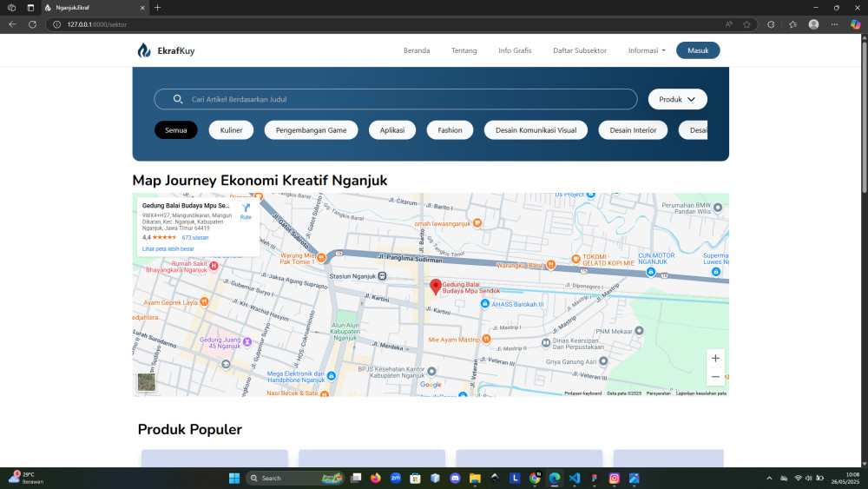Close the Nganjuk.Ekraf tab
The height and width of the screenshot is (489, 868).
click(x=142, y=8)
